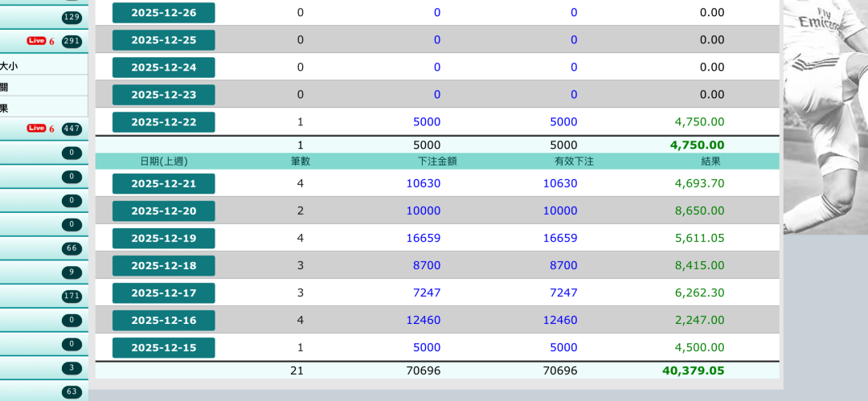
Task: Open the 2025-12-25 date report
Action: [x=163, y=40]
